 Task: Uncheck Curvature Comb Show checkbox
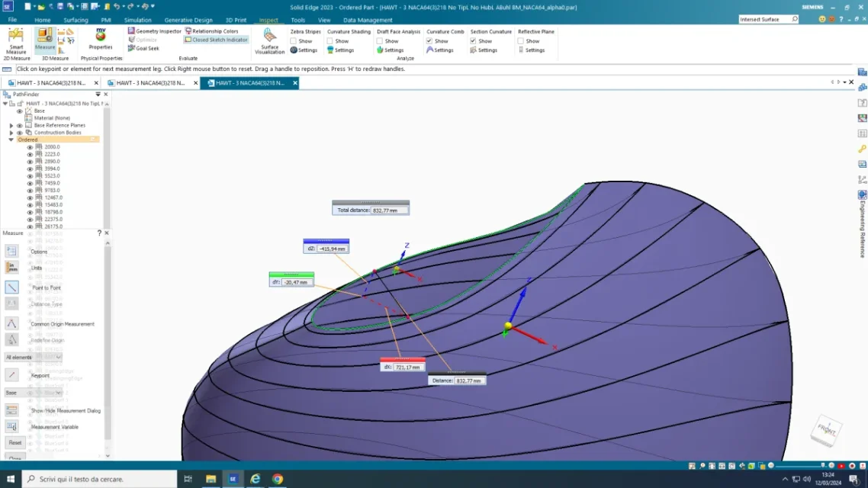[429, 41]
